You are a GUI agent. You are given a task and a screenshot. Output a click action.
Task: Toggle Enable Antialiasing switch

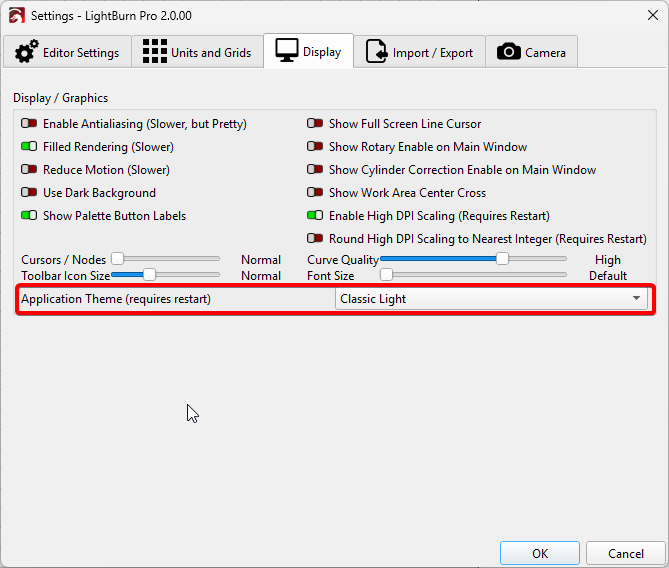coord(29,124)
